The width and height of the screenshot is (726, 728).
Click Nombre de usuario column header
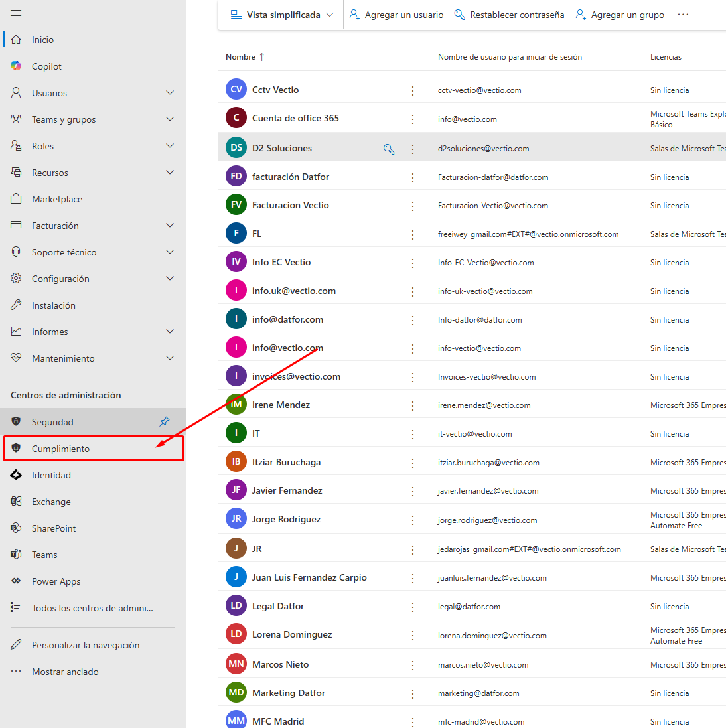pyautogui.click(x=510, y=56)
